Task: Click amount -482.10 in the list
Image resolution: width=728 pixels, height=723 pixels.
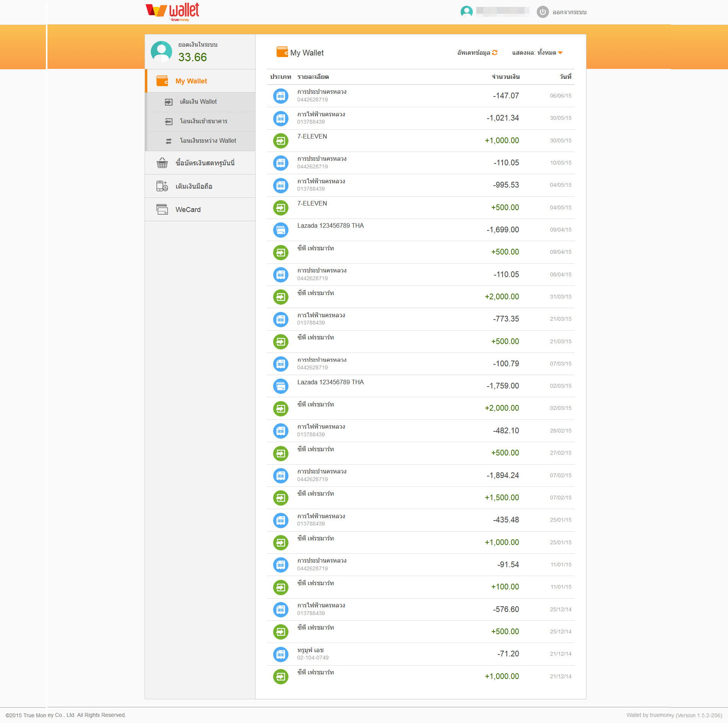Action: (x=506, y=431)
